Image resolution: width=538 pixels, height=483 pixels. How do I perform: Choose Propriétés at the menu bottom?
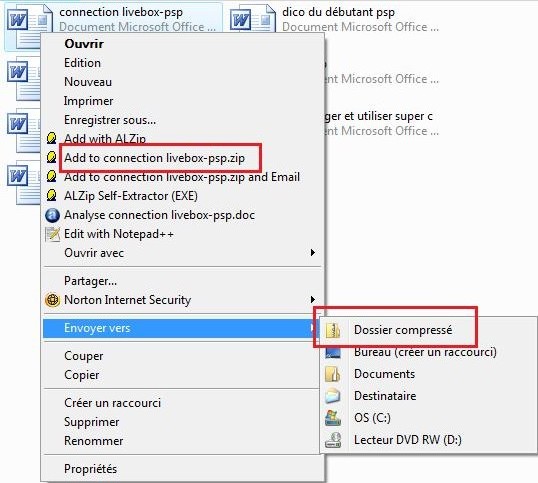tap(91, 469)
